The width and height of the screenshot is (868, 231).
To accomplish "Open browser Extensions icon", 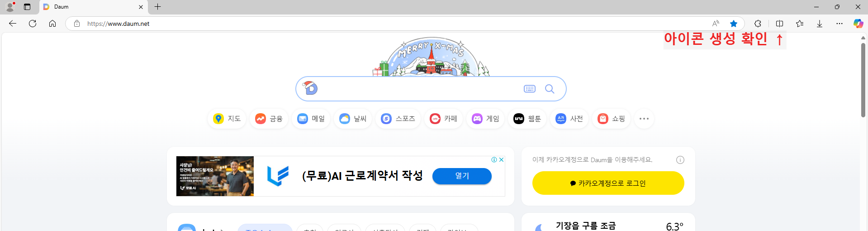I will 758,24.
